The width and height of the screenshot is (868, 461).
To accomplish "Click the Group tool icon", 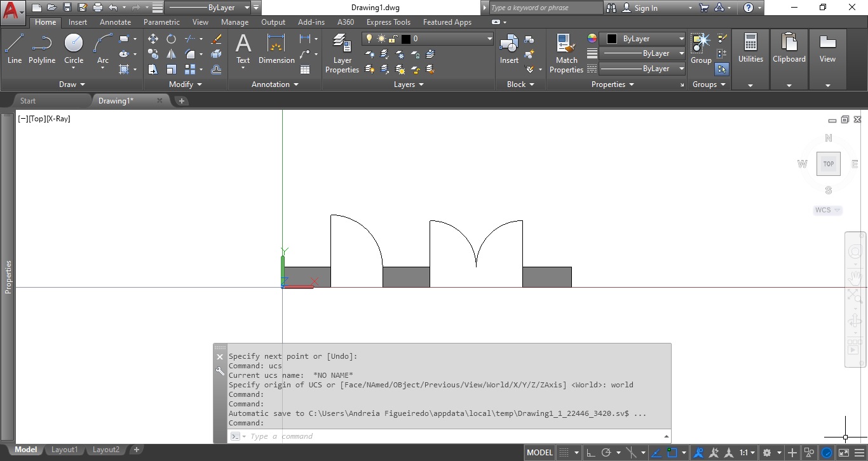I will tap(701, 49).
